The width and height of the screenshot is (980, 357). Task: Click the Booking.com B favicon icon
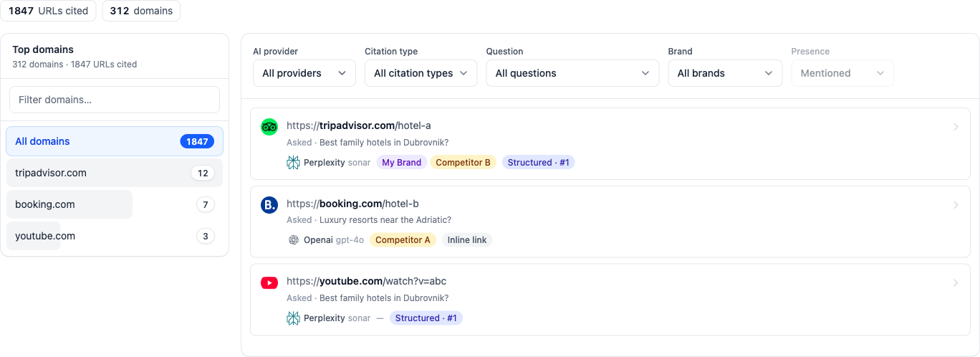pyautogui.click(x=269, y=205)
